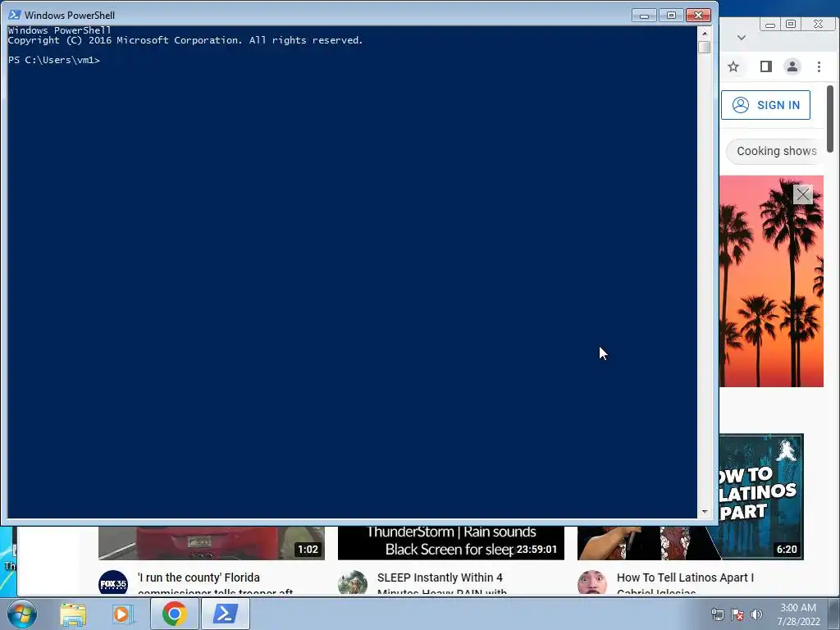Expand Chrome tab search chevron
The width and height of the screenshot is (840, 630).
742,38
